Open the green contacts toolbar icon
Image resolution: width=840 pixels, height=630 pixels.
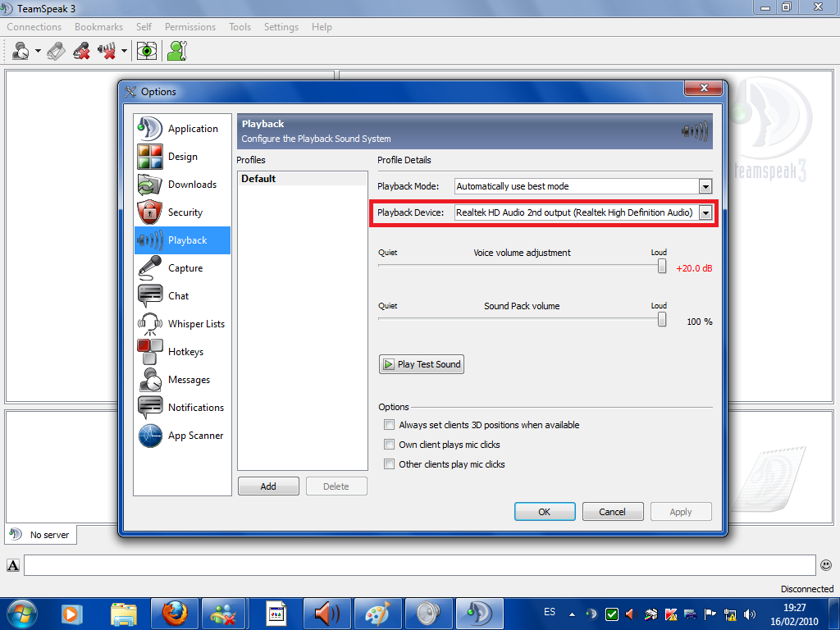177,51
